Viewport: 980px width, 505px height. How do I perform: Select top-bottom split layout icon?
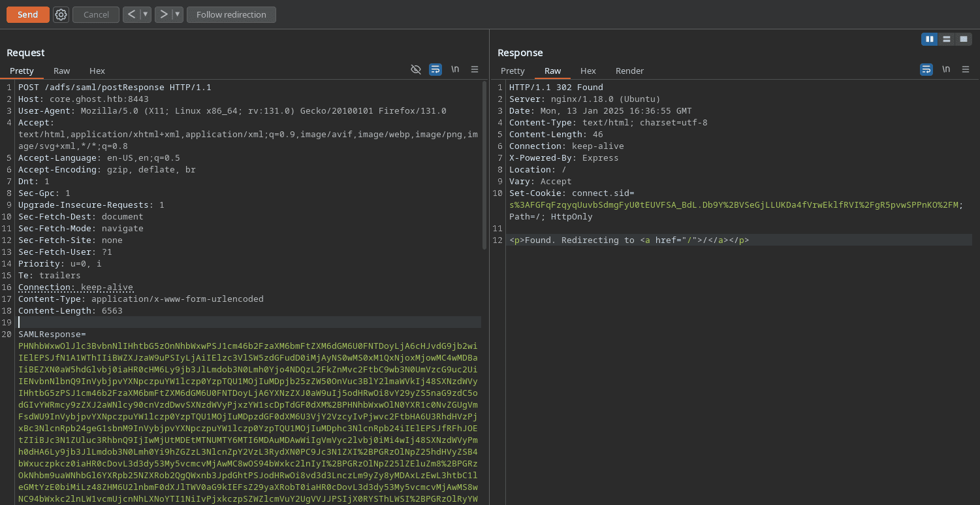946,39
